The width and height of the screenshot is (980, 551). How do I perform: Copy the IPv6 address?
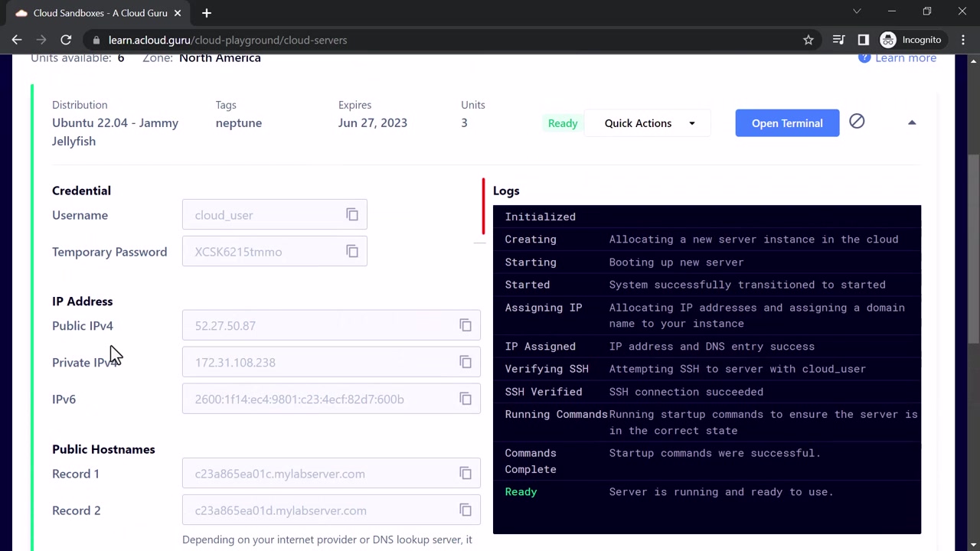465,399
